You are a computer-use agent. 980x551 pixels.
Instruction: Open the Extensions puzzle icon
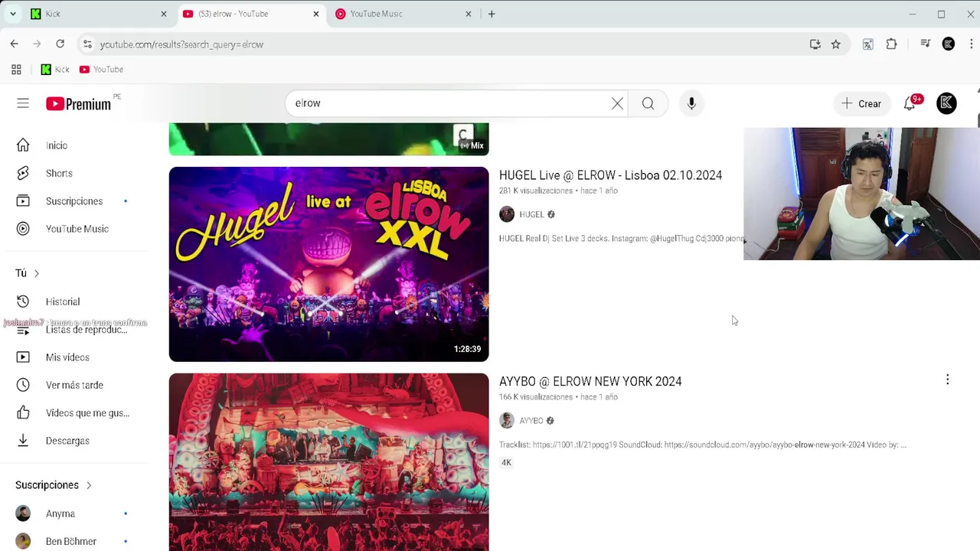click(x=891, y=44)
